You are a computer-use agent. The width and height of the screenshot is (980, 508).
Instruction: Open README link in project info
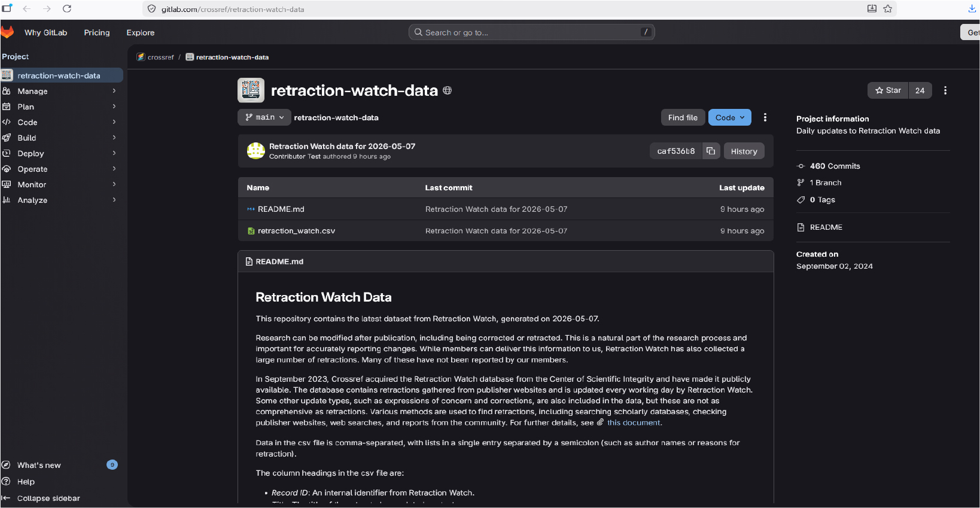coord(826,227)
